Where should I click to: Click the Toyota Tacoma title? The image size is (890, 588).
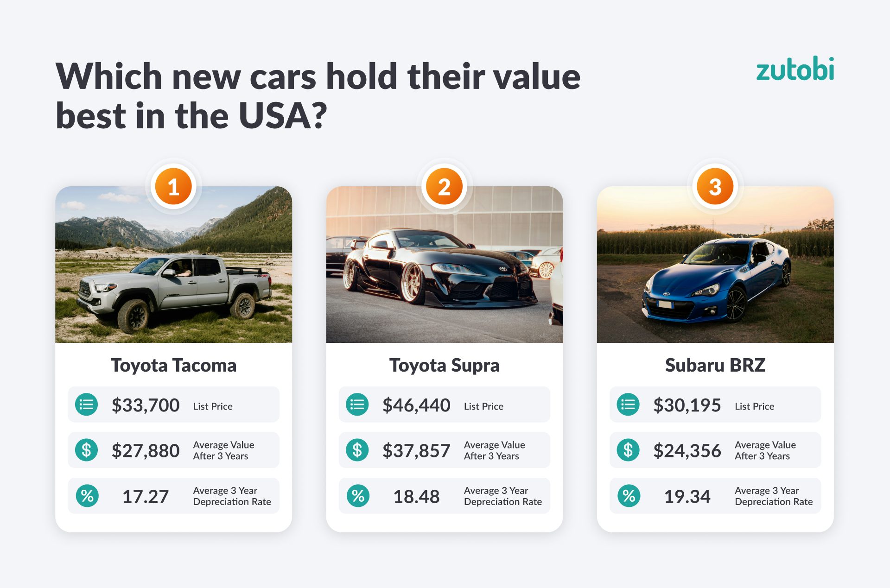173,365
